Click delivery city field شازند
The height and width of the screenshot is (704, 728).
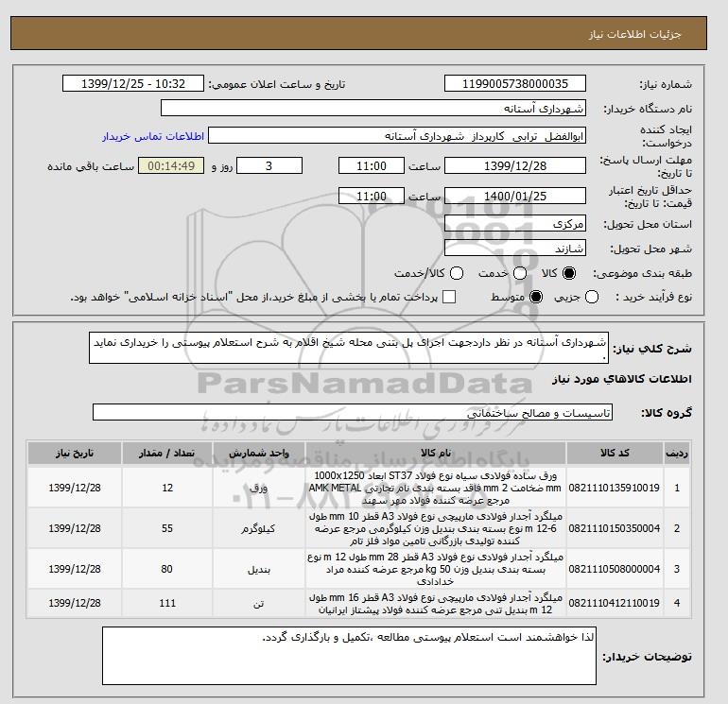(515, 249)
